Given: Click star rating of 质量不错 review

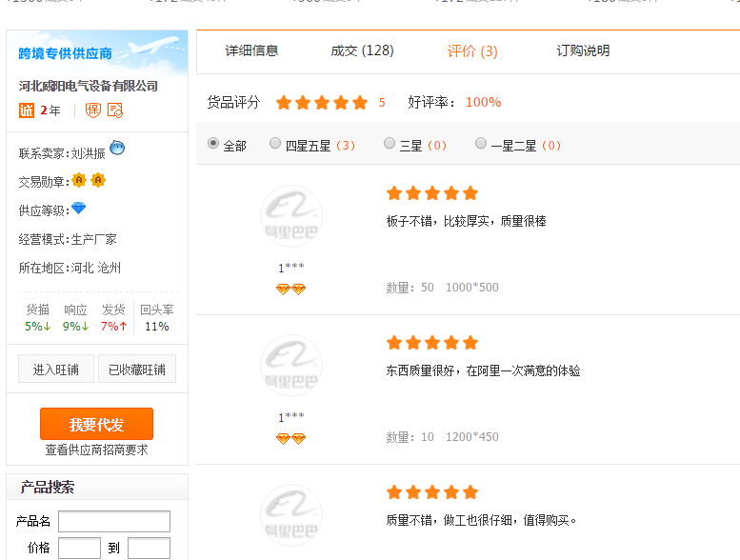Looking at the screenshot, I should tap(432, 492).
